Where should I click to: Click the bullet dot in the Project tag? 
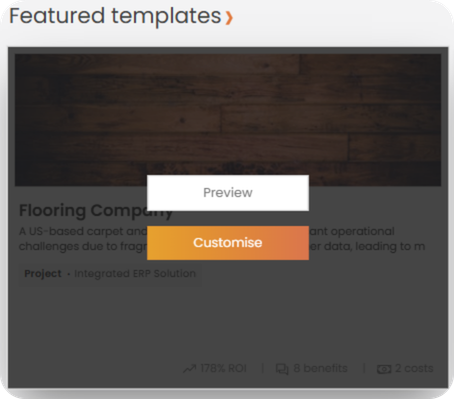click(68, 274)
